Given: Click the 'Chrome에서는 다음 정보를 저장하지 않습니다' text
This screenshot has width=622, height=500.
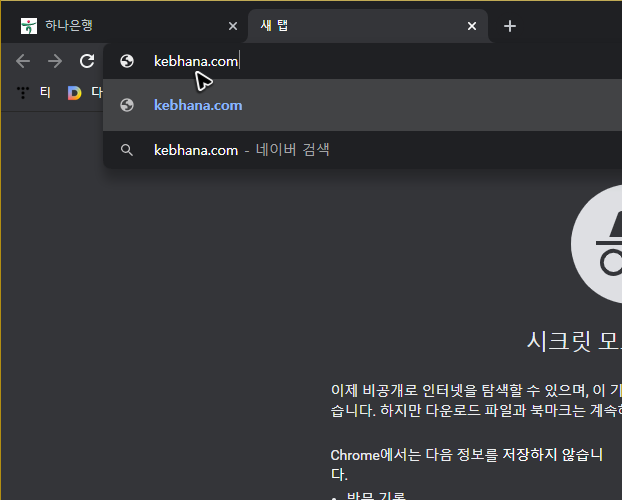Looking at the screenshot, I should (x=467, y=464).
